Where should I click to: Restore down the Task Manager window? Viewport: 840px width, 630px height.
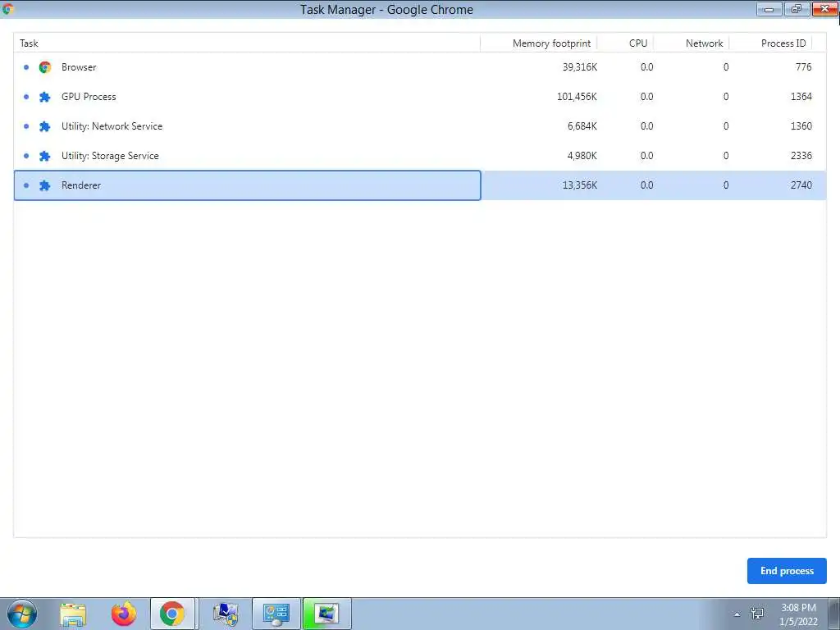pyautogui.click(x=797, y=9)
